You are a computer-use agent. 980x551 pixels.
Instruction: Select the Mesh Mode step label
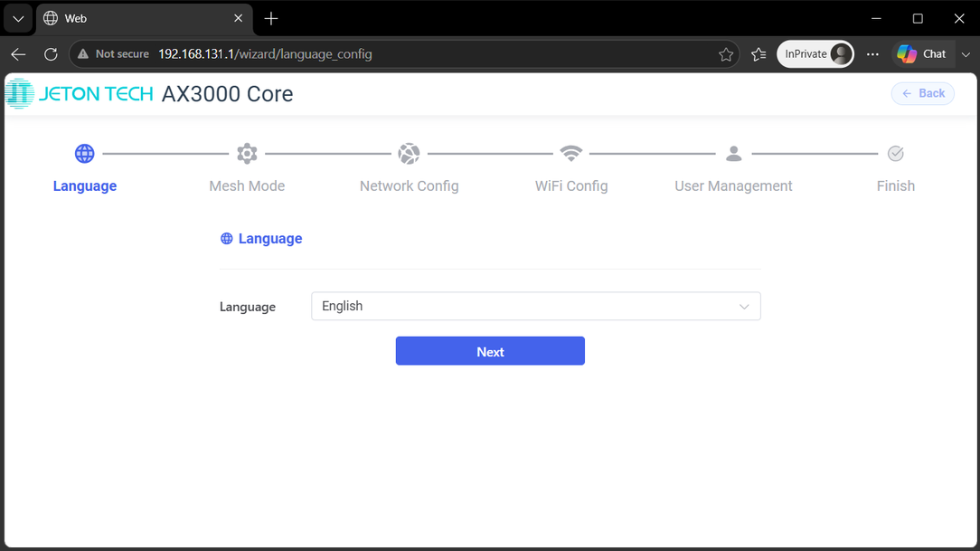tap(247, 185)
